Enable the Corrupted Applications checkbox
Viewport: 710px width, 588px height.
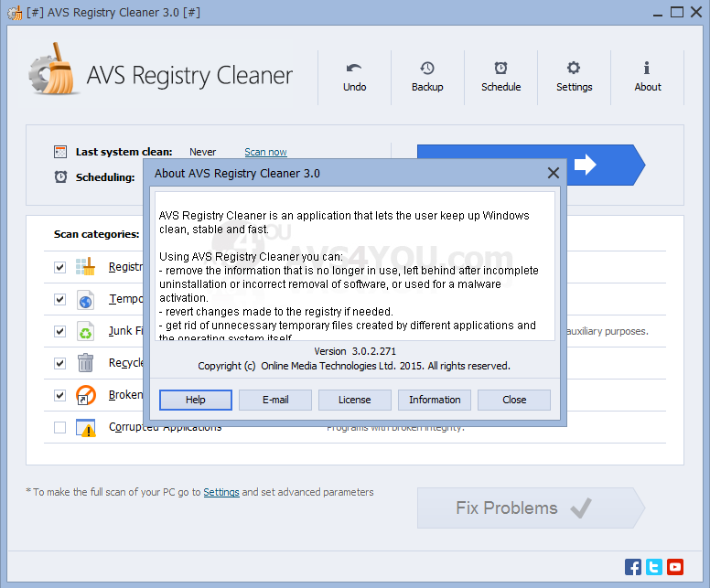[x=59, y=427]
